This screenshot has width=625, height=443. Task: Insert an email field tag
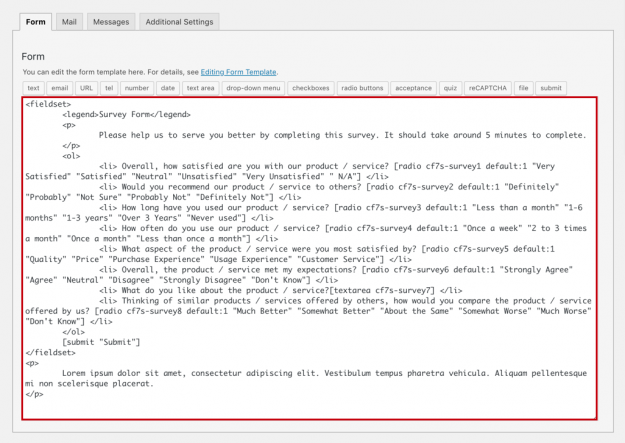[x=60, y=88]
